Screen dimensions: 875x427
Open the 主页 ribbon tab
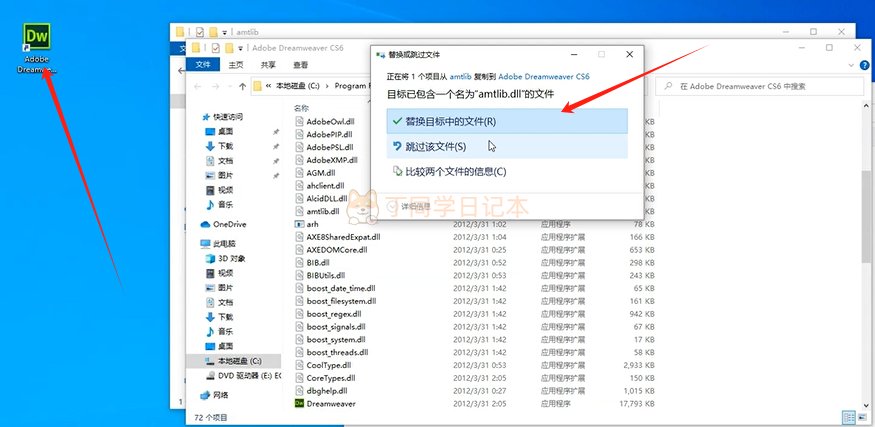[x=235, y=65]
